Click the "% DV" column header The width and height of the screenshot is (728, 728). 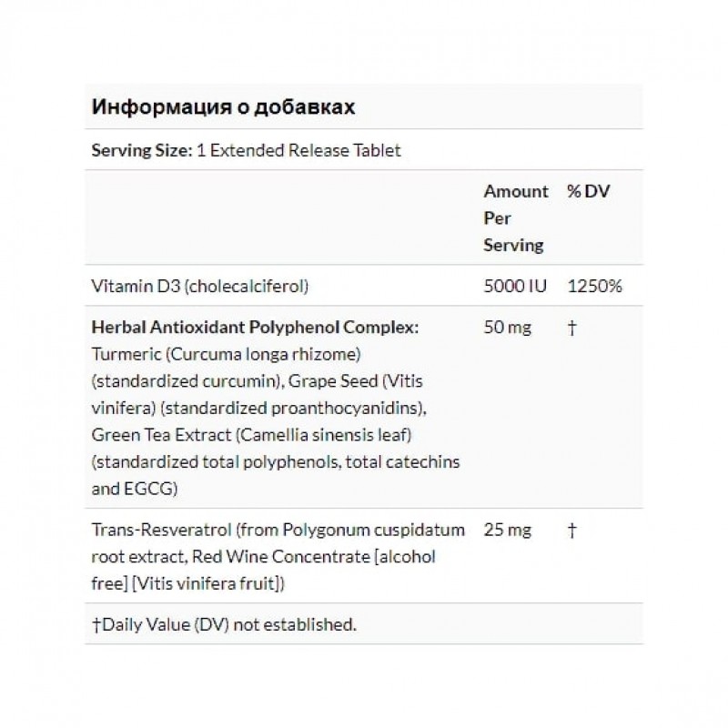click(x=588, y=192)
